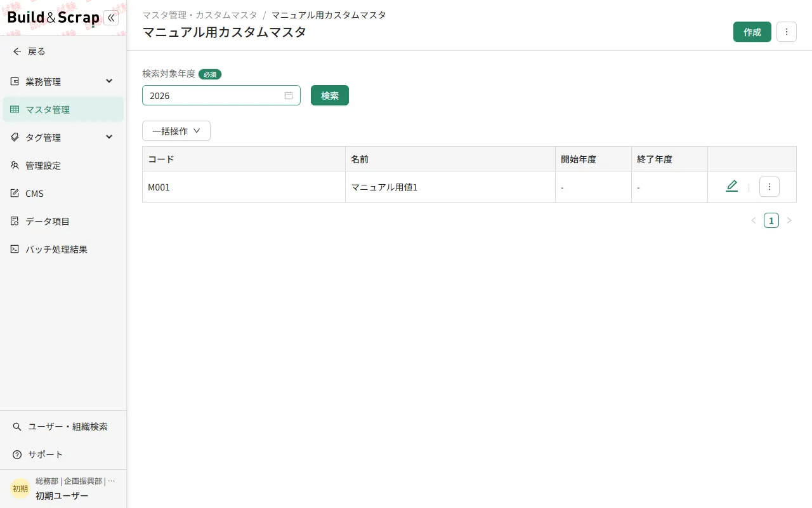The width and height of the screenshot is (812, 508).
Task: Click the CMS edit icon
Action: point(15,193)
